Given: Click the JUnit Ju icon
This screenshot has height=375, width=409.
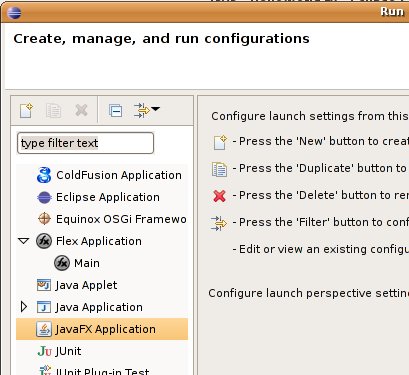Looking at the screenshot, I should [x=45, y=351].
